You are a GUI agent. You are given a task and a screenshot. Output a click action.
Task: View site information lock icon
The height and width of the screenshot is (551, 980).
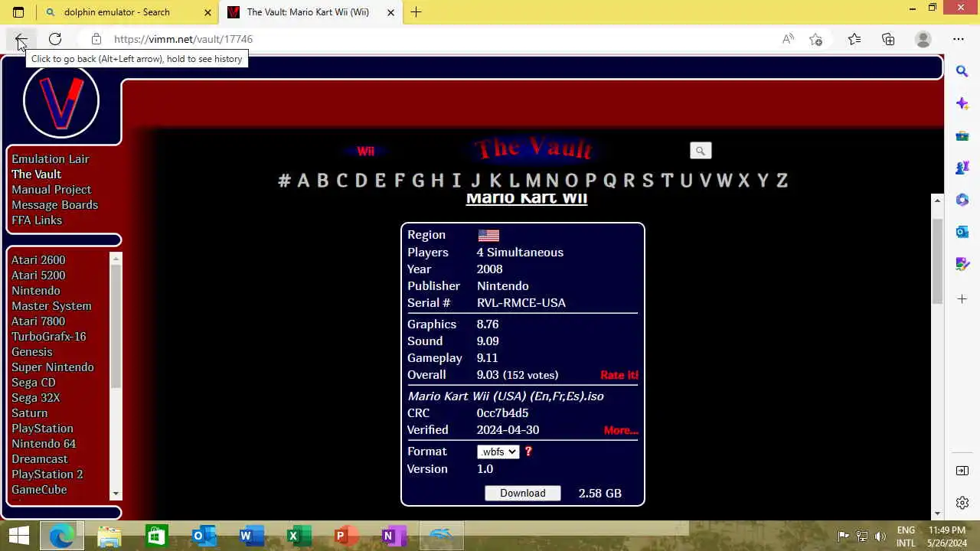click(x=96, y=39)
